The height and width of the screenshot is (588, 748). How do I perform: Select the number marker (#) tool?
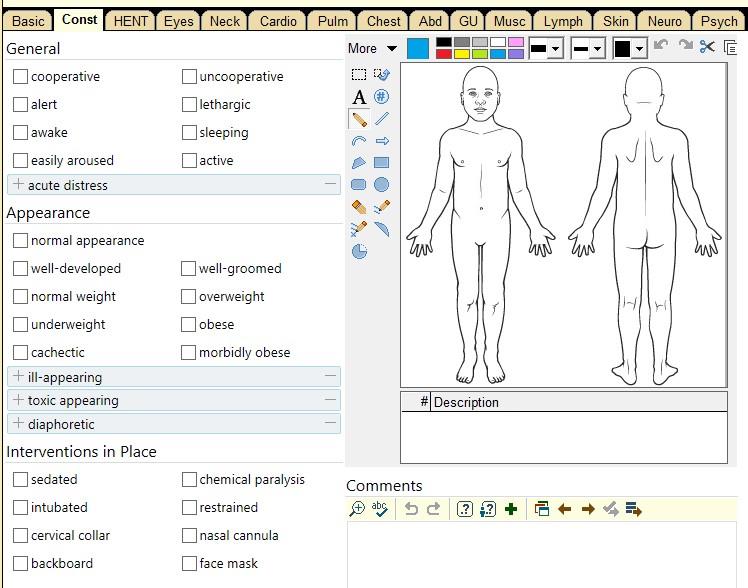pyautogui.click(x=382, y=97)
